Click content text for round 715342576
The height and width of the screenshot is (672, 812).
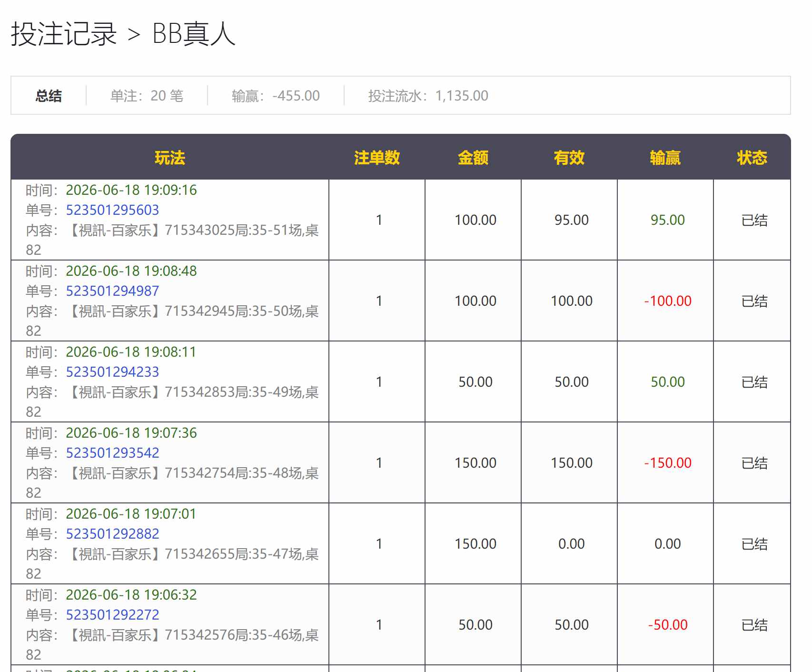coord(172,645)
